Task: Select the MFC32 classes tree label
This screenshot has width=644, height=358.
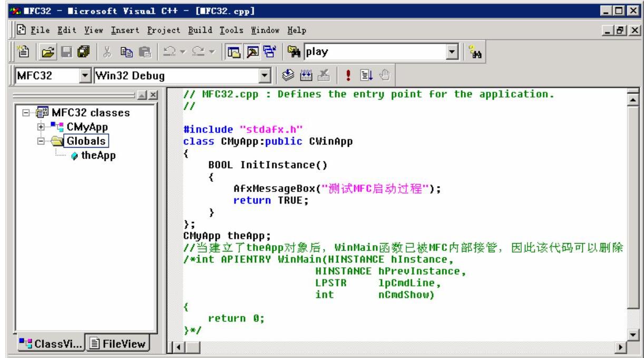Action: [90, 113]
